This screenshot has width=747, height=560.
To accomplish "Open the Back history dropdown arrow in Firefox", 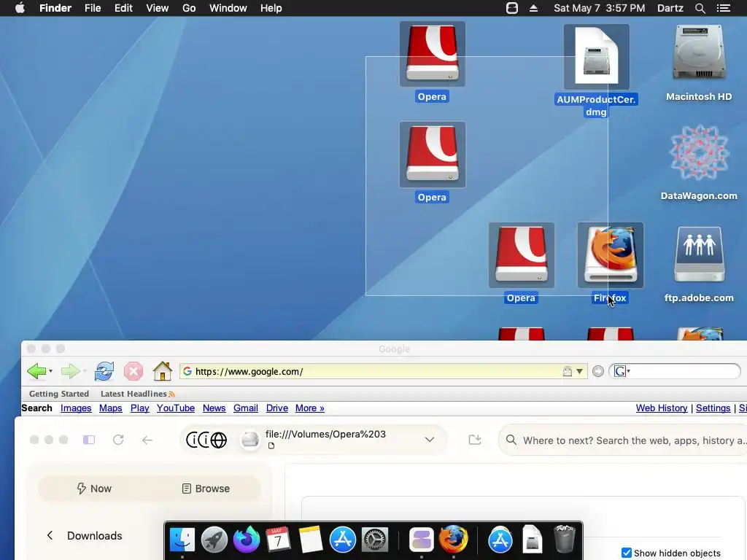I will click(50, 371).
